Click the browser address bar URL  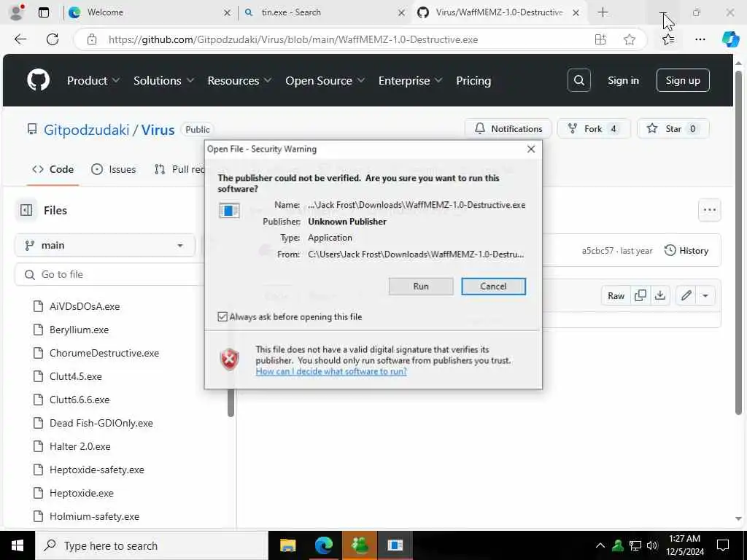pyautogui.click(x=293, y=39)
